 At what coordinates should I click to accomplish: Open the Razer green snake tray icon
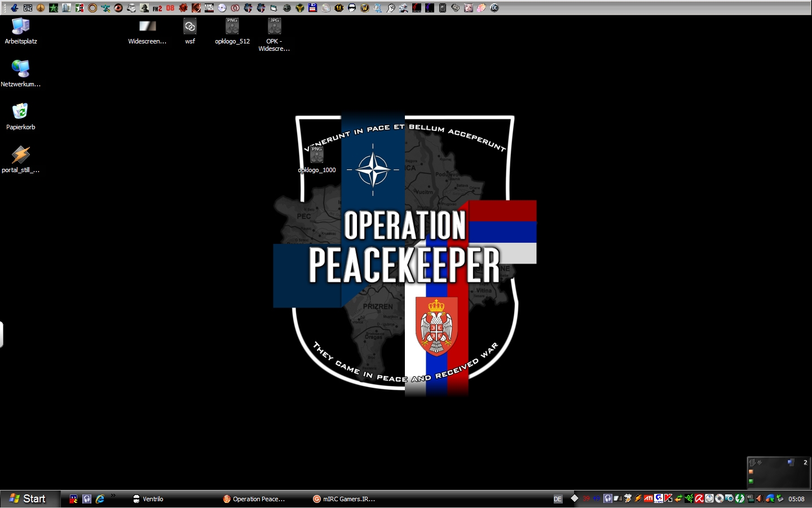point(689,498)
